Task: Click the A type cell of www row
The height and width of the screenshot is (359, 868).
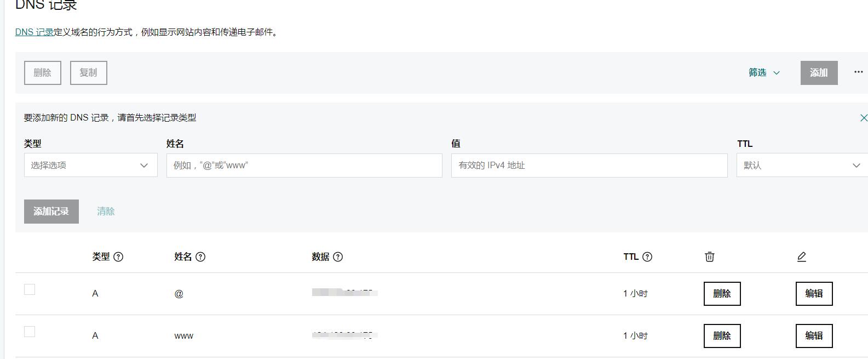Action: 95,336
